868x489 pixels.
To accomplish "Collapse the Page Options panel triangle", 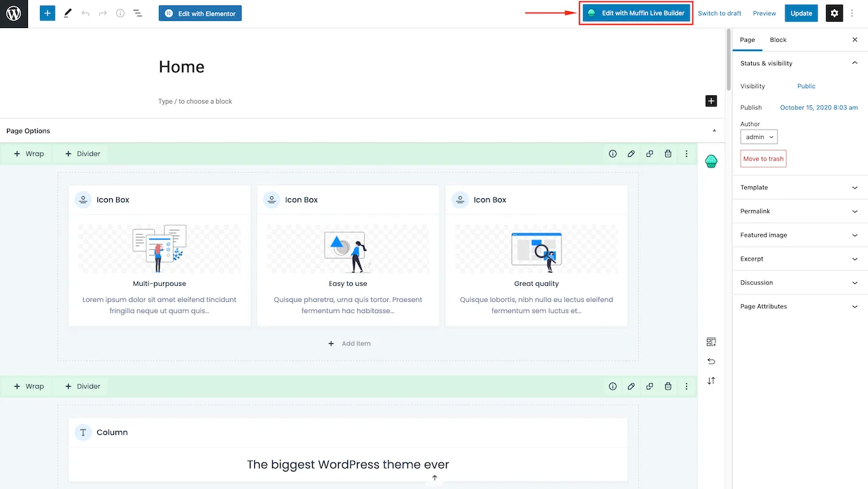I will 714,131.
